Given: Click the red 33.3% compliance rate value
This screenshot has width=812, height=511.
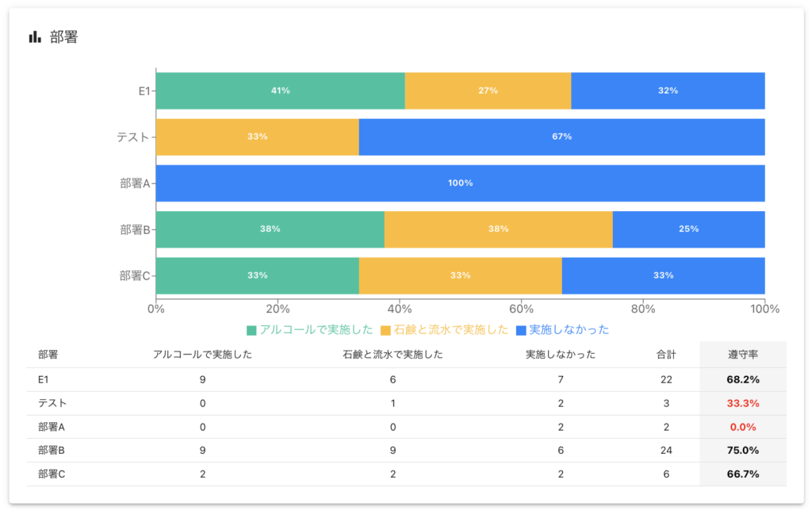Looking at the screenshot, I should (742, 403).
